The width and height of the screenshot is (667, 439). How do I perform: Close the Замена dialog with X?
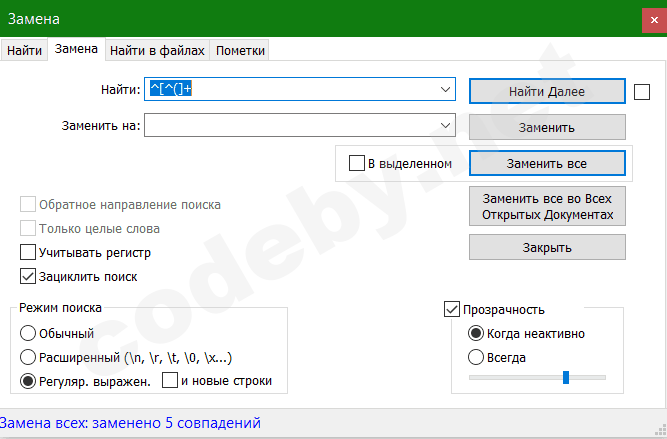[x=654, y=20]
